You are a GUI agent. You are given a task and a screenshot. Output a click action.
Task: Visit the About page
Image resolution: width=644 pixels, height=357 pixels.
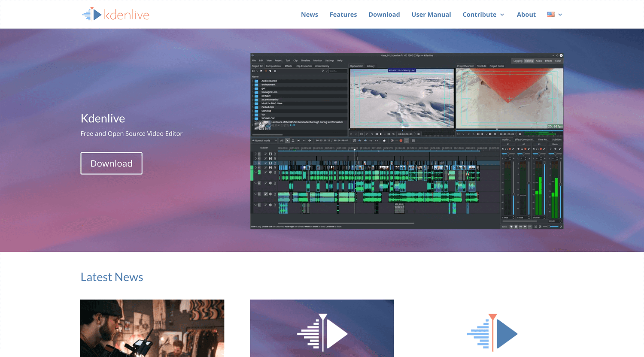tap(526, 15)
